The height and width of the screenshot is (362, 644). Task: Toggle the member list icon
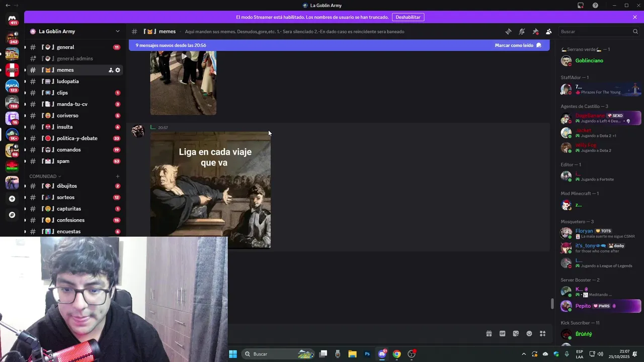(549, 31)
